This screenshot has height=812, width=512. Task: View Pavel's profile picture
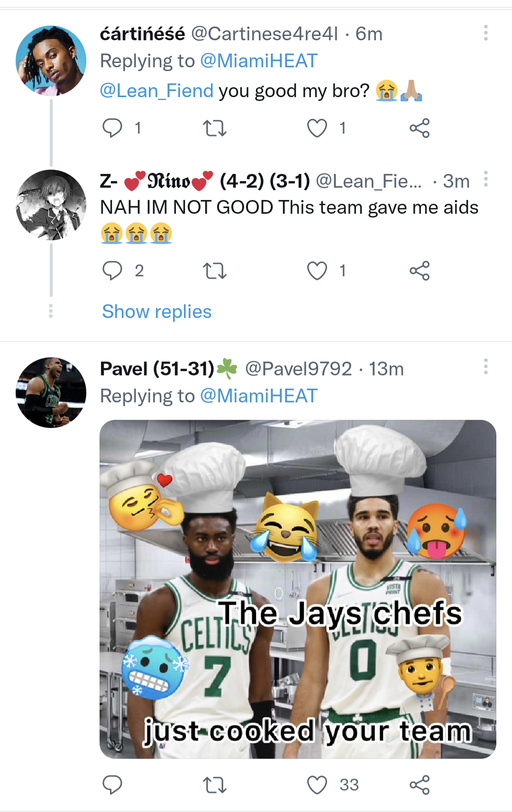click(51, 392)
